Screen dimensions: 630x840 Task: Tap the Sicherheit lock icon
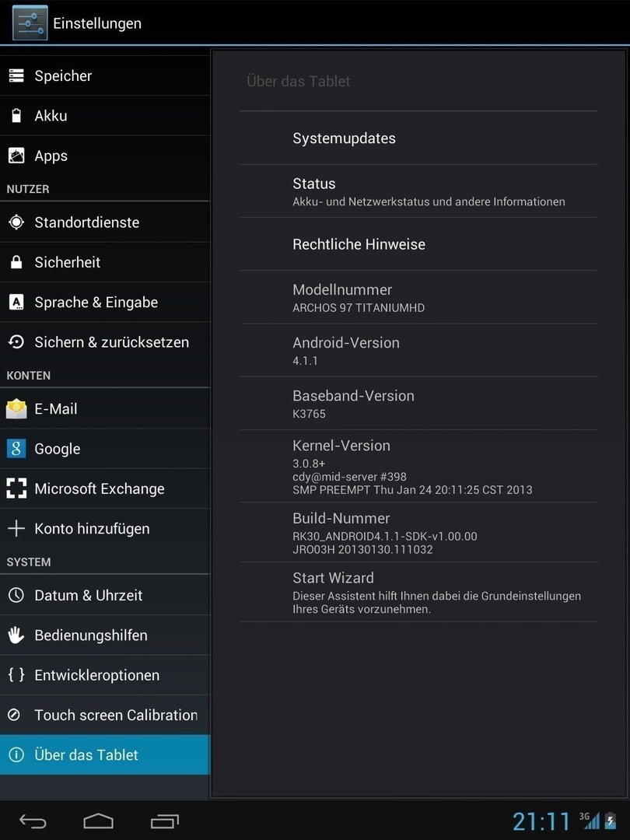(16, 262)
